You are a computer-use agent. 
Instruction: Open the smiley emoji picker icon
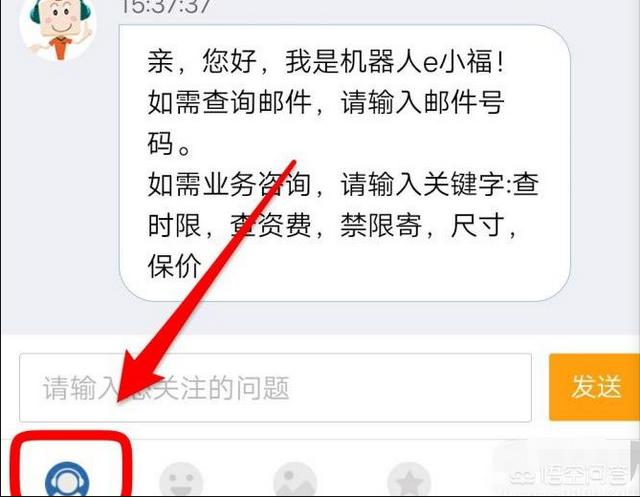click(181, 481)
